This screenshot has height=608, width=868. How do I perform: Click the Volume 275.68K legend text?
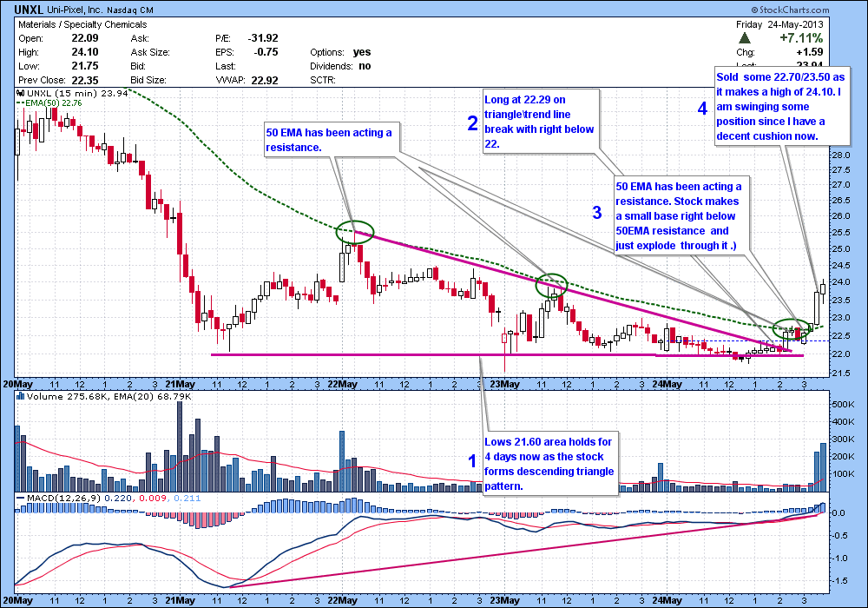(x=68, y=396)
